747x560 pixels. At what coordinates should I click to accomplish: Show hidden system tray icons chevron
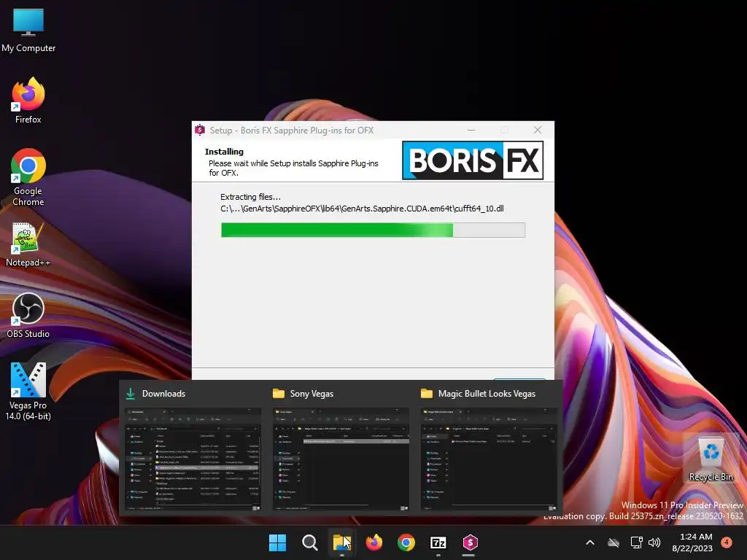click(x=589, y=542)
